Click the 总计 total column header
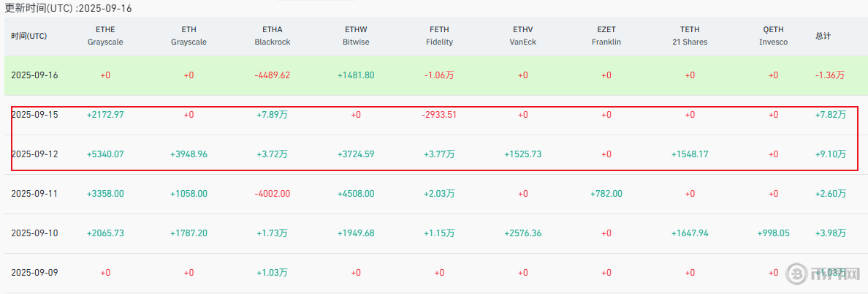The image size is (868, 294). tap(823, 36)
